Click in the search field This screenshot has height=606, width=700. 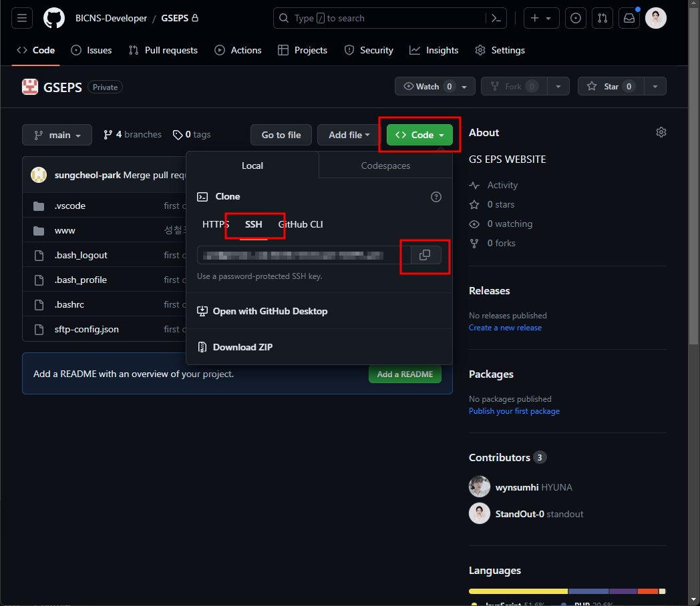coord(379,18)
